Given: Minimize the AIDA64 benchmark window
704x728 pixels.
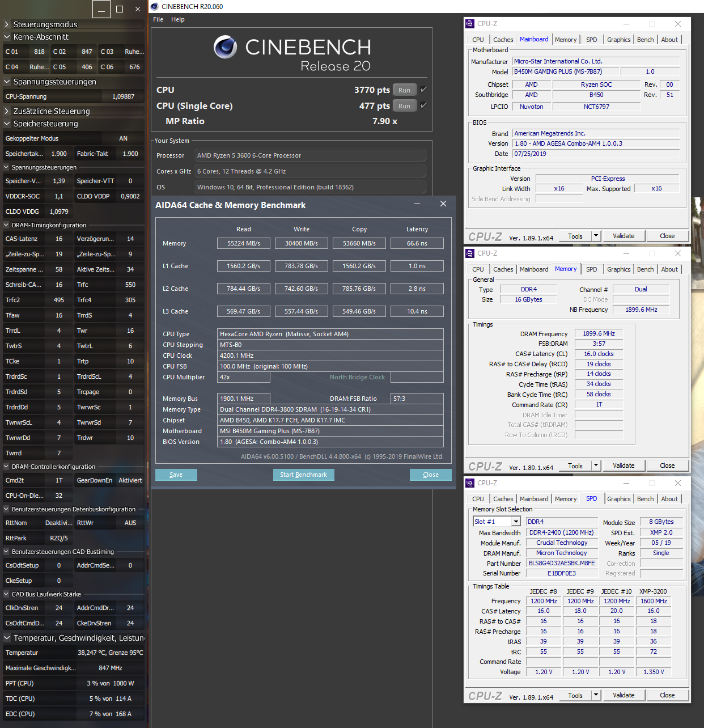Looking at the screenshot, I should pos(417,204).
